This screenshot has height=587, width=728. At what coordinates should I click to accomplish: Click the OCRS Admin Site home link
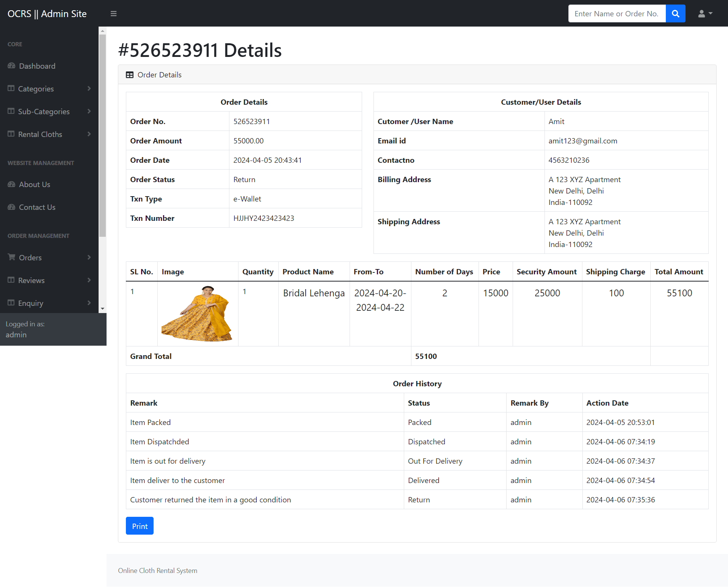[47, 13]
